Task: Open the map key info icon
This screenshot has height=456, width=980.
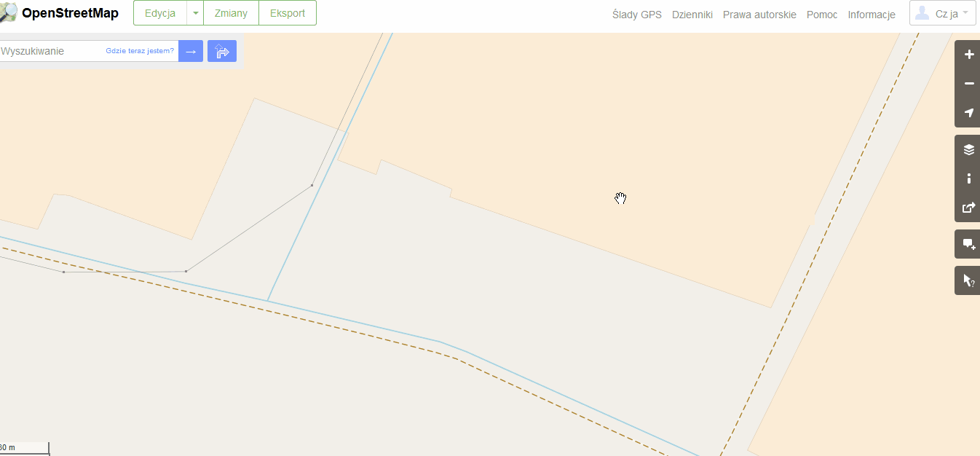Action: [x=968, y=178]
